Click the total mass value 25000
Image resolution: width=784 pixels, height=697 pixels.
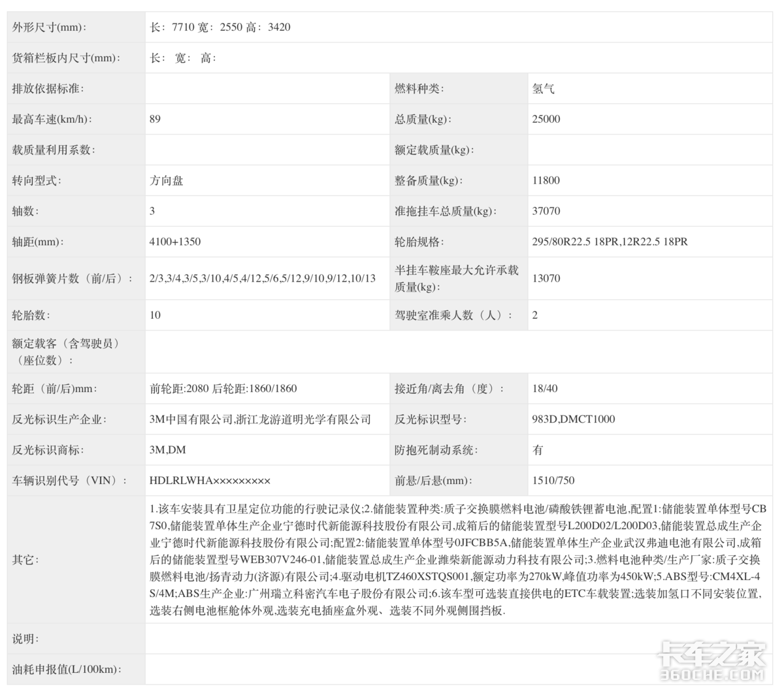pos(546,119)
